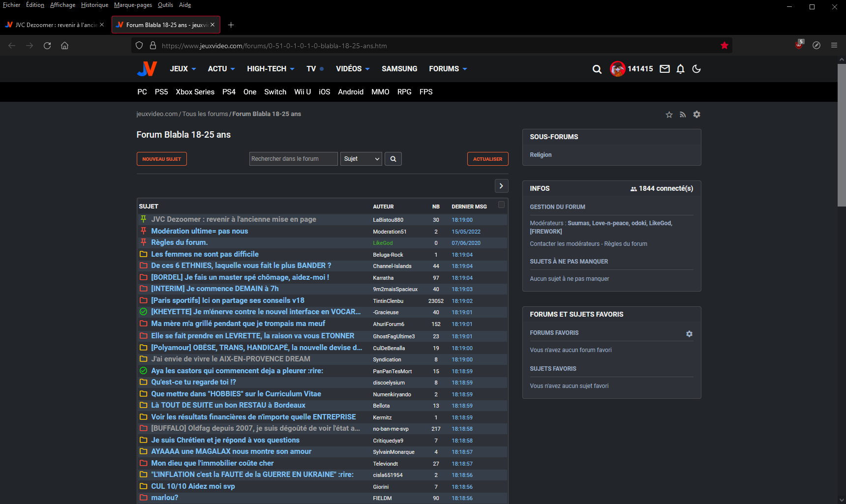Viewport: 846px width, 504px height.
Task: Click the browser back arrow
Action: coord(12,46)
